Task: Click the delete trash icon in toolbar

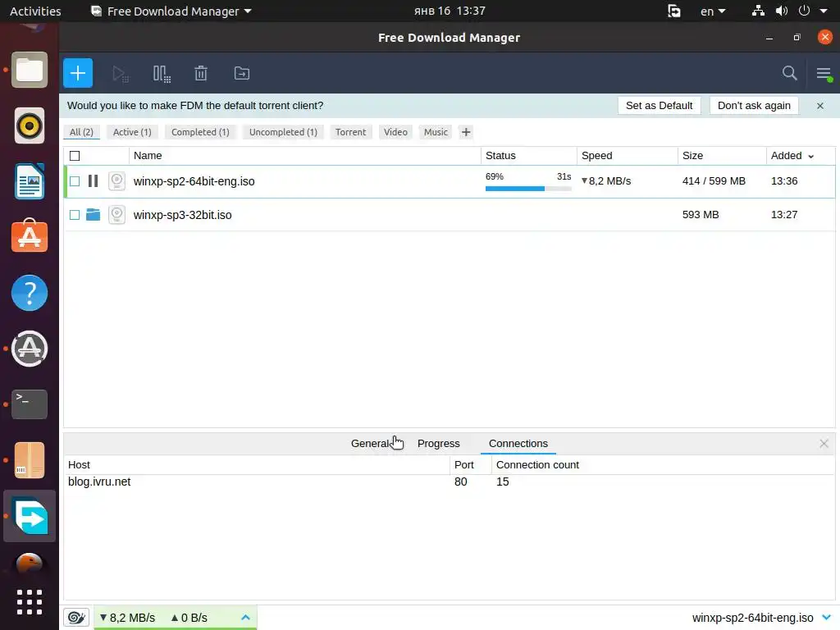Action: point(201,73)
